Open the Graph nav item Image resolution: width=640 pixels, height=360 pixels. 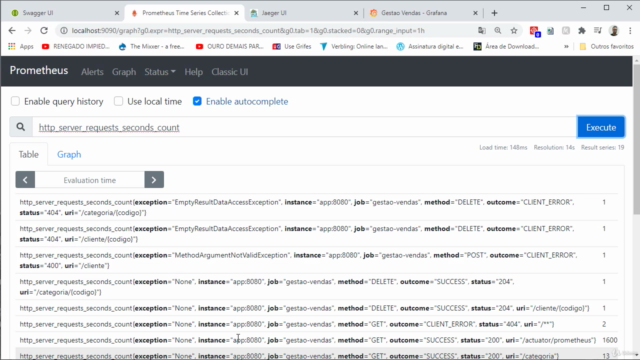click(x=124, y=72)
